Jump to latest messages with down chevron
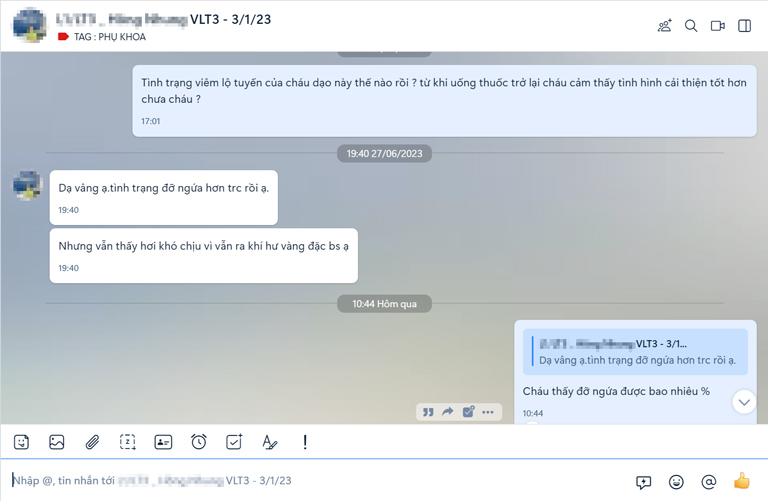The image size is (768, 501). 744,402
